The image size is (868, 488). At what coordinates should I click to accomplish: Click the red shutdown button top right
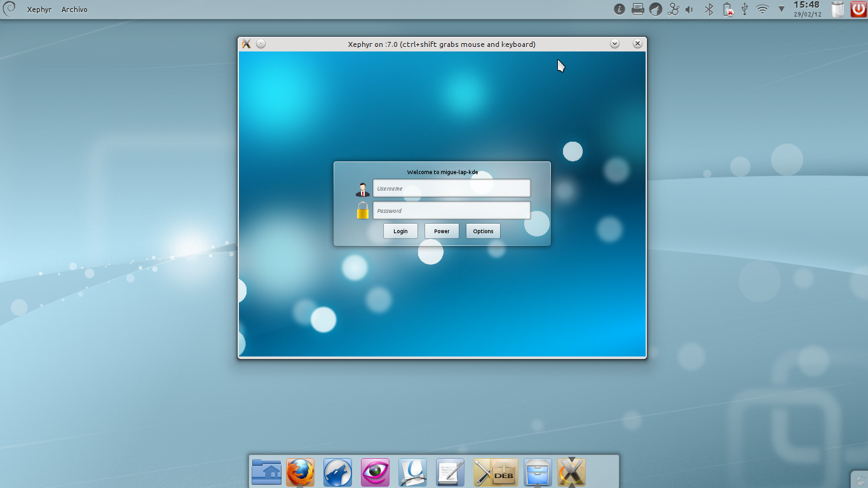[x=860, y=9]
